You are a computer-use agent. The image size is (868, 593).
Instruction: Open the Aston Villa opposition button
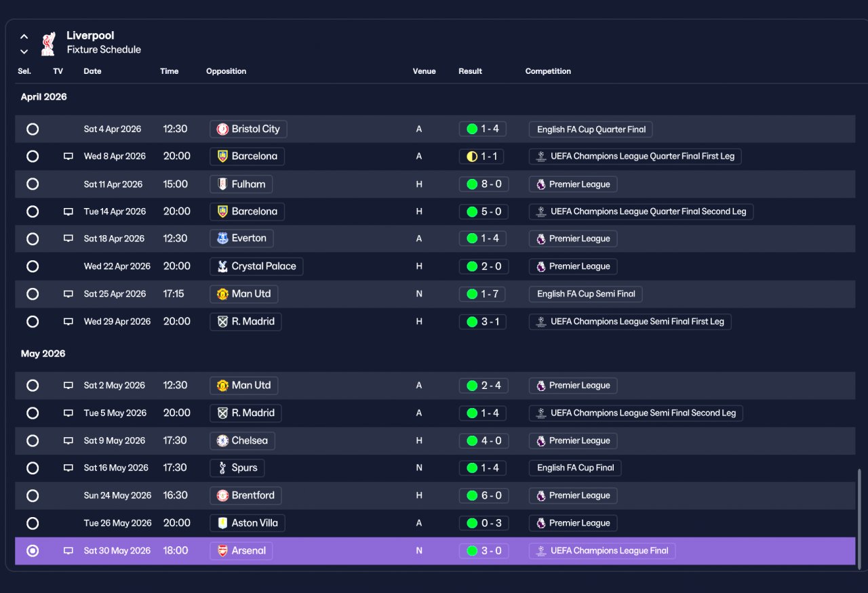pos(248,523)
